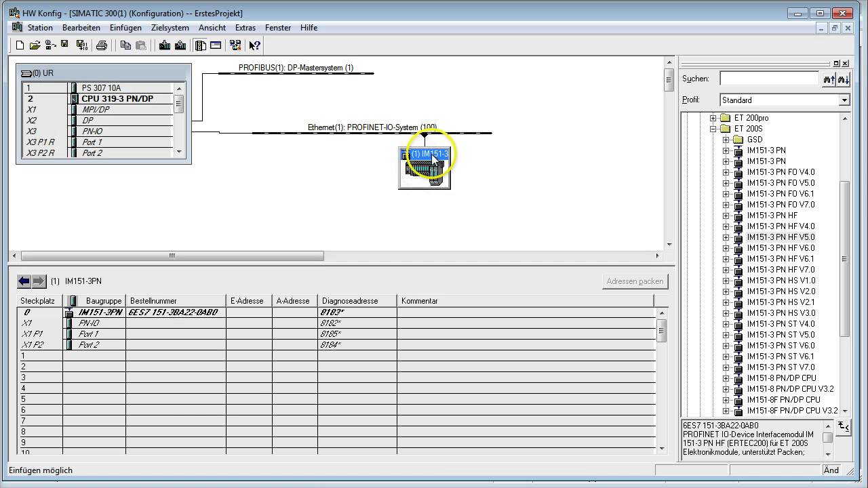Expand IM151-3 PN HS V1.0 node
This screenshot has width=868, height=488.
[x=726, y=281]
